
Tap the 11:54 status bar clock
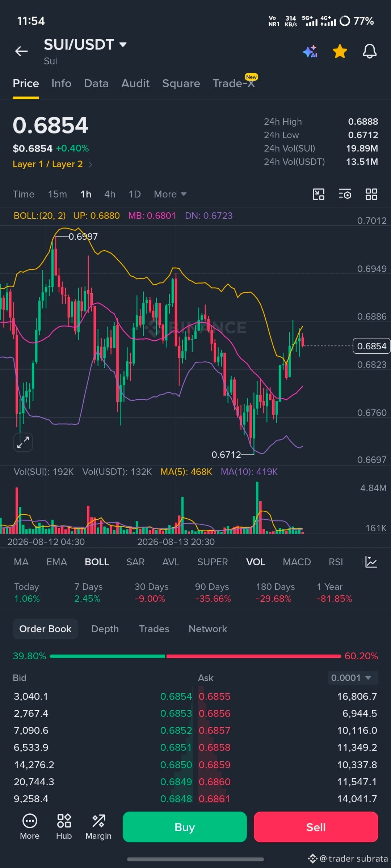click(x=31, y=21)
